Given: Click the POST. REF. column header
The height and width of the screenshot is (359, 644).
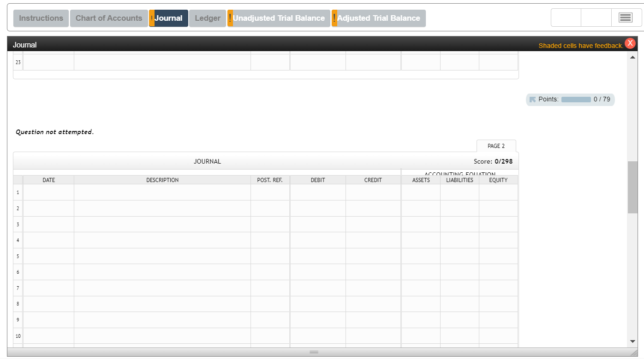Looking at the screenshot, I should (270, 180).
